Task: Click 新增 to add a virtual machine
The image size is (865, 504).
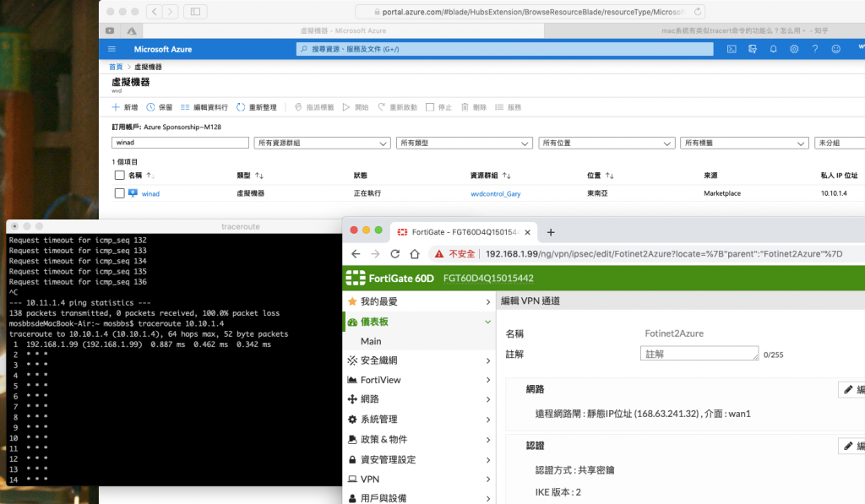Action: pyautogui.click(x=125, y=107)
